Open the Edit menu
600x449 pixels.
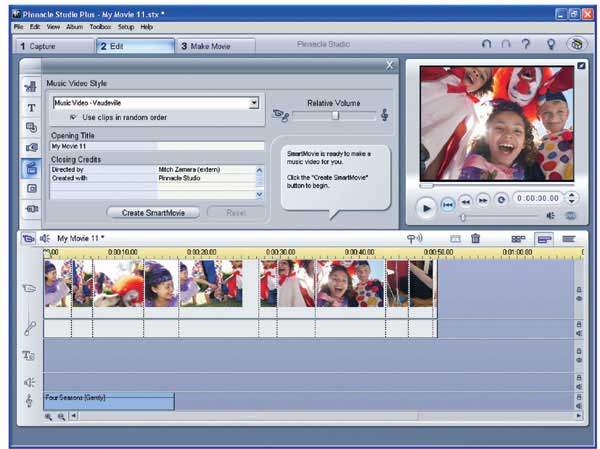pyautogui.click(x=35, y=27)
